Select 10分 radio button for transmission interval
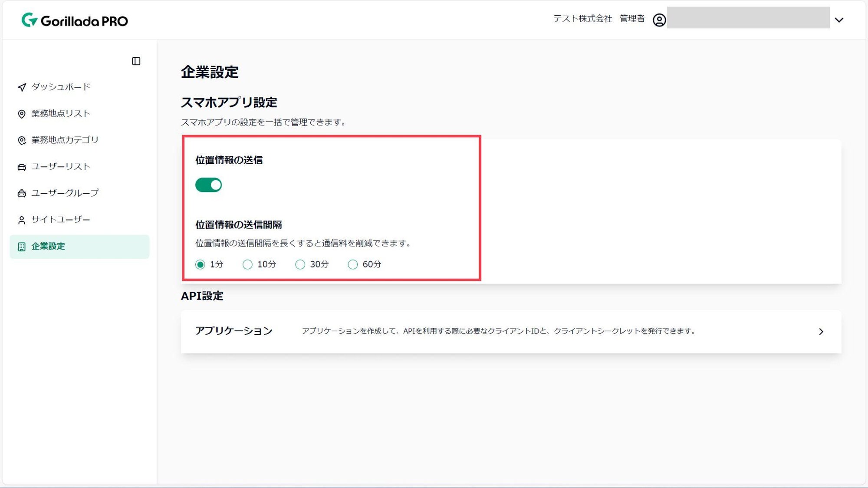This screenshot has height=488, width=868. (x=247, y=264)
